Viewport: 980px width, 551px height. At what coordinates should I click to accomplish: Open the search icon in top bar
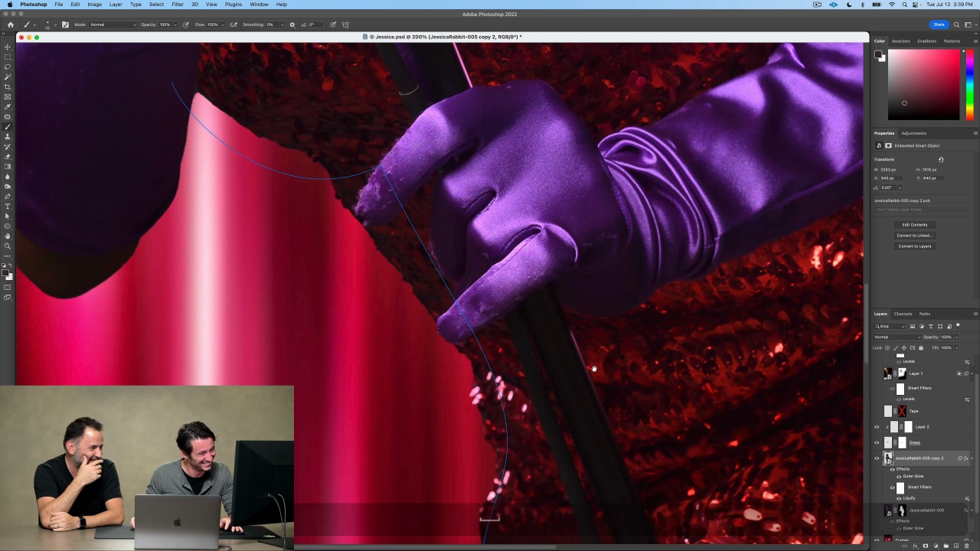click(956, 24)
